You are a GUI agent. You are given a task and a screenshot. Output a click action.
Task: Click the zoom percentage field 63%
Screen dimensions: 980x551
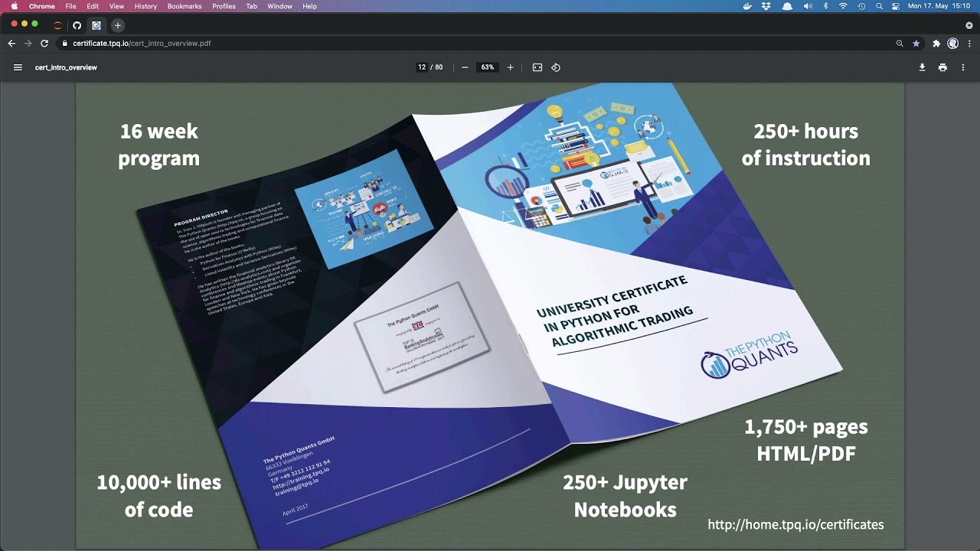488,67
